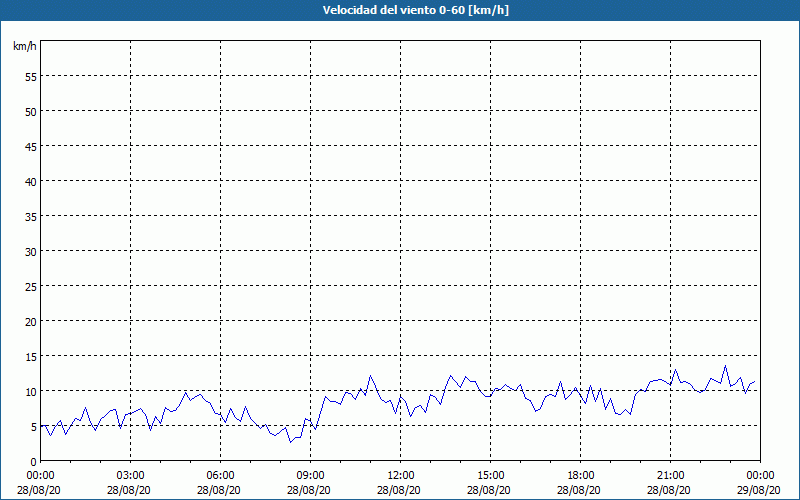Select the 25 value on the y-axis
The image size is (800, 500).
click(x=30, y=286)
